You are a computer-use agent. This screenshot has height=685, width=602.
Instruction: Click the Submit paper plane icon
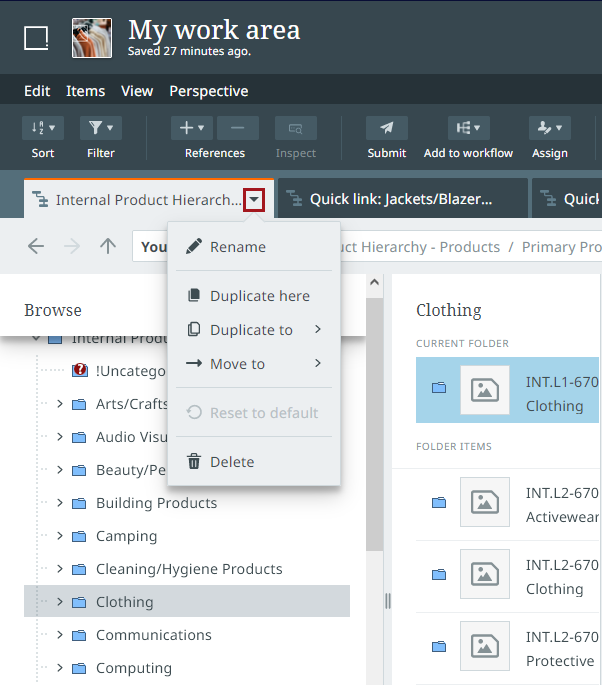click(x=386, y=128)
